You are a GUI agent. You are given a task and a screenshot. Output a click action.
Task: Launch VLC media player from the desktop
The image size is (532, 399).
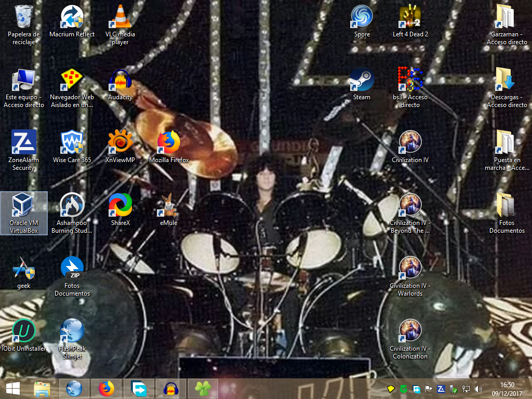[x=120, y=24]
